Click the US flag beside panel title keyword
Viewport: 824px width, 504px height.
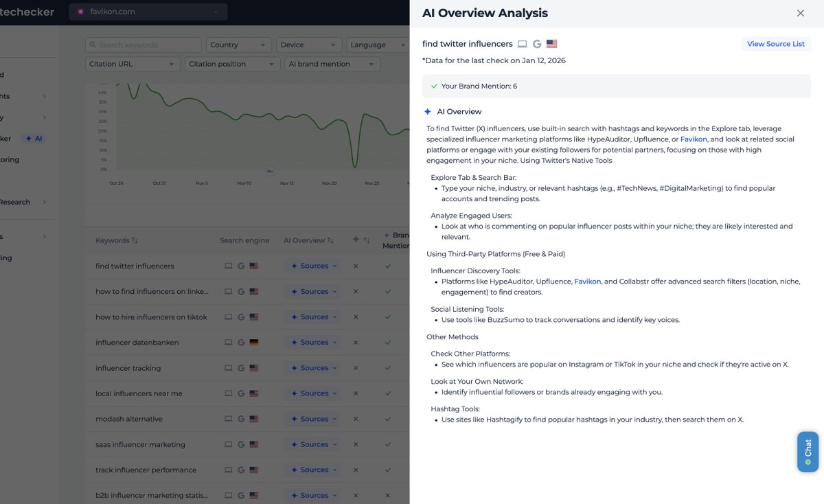click(x=552, y=44)
